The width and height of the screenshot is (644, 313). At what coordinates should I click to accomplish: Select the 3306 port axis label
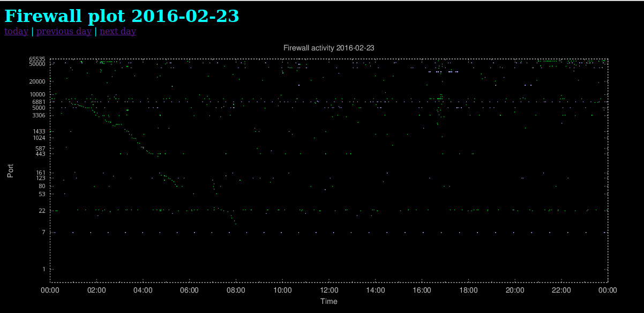pyautogui.click(x=39, y=115)
